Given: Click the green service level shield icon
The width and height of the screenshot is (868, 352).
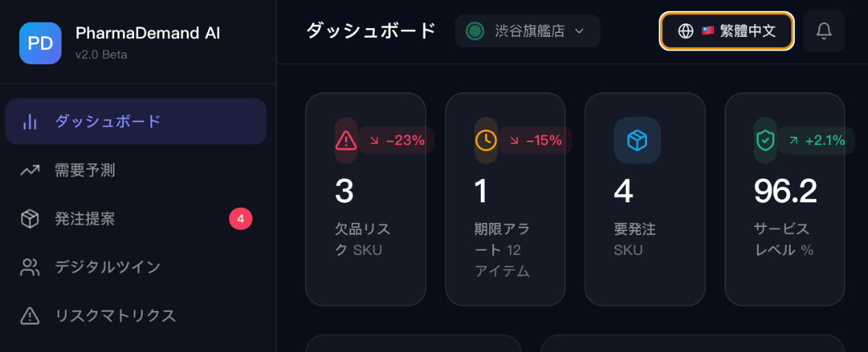Looking at the screenshot, I should click(765, 140).
